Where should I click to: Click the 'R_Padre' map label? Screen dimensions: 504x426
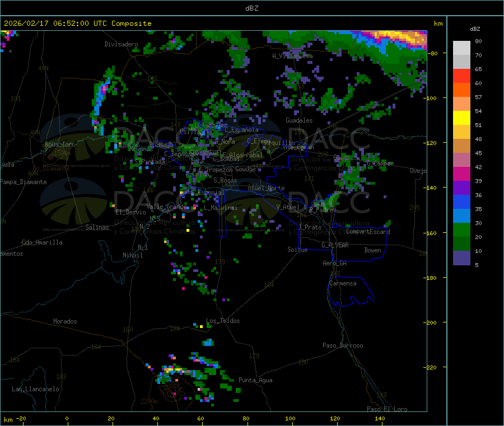(x=321, y=210)
